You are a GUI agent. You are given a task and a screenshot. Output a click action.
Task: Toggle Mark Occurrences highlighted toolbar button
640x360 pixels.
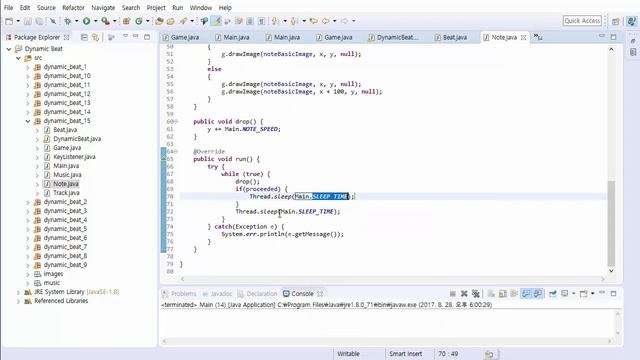coord(216,21)
